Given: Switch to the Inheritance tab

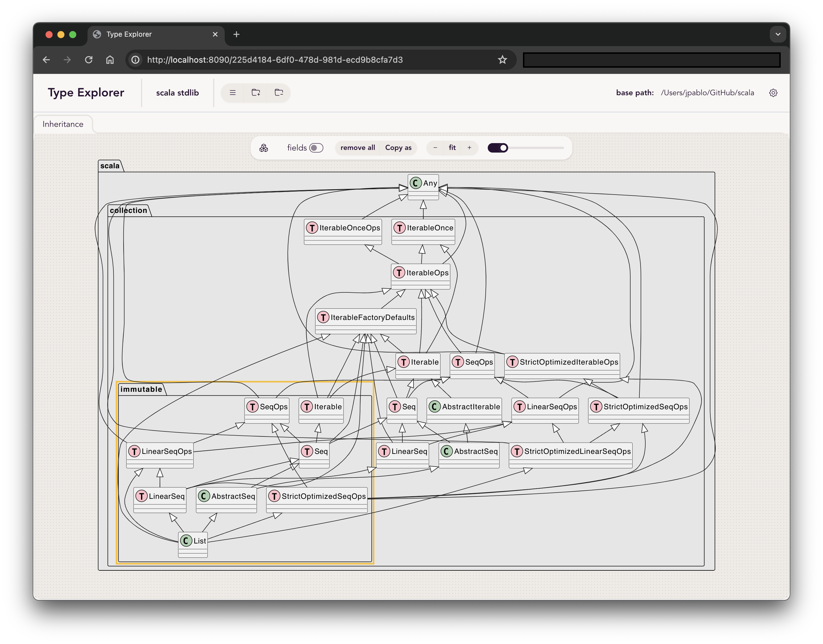Looking at the screenshot, I should pyautogui.click(x=63, y=124).
